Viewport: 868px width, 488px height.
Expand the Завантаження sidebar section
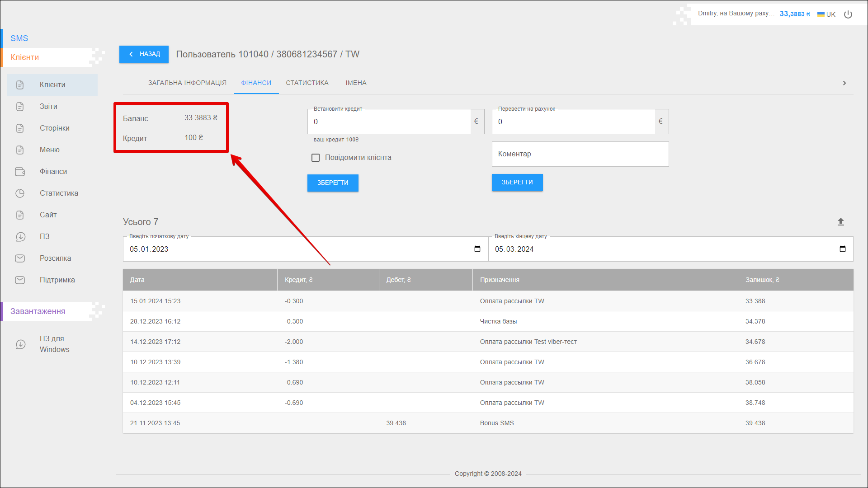[x=38, y=311]
